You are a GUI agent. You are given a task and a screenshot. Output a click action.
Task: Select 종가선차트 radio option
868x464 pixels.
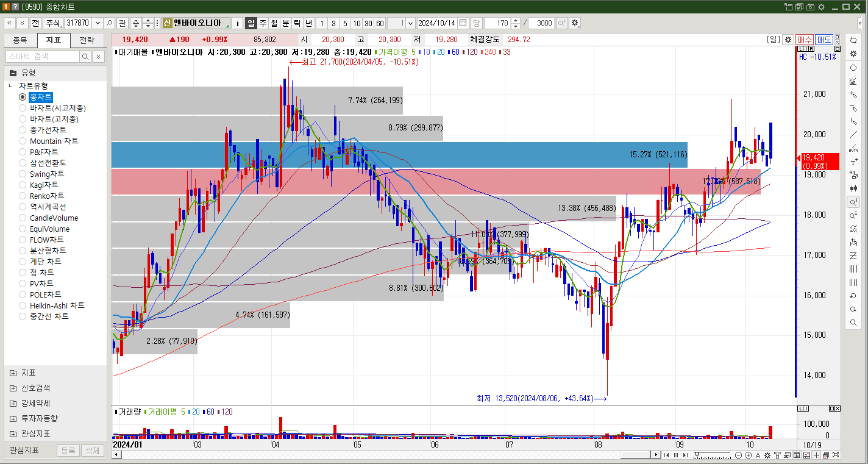click(x=23, y=130)
